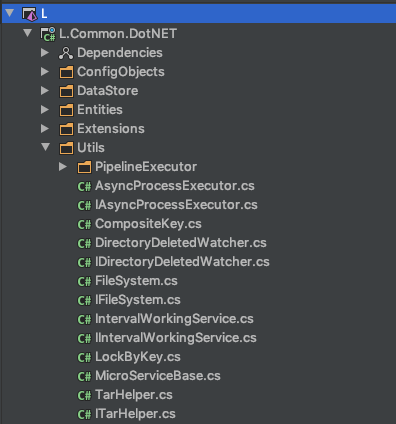
Task: Open the IntervalWorkingService.cs file name
Action: coord(174,319)
